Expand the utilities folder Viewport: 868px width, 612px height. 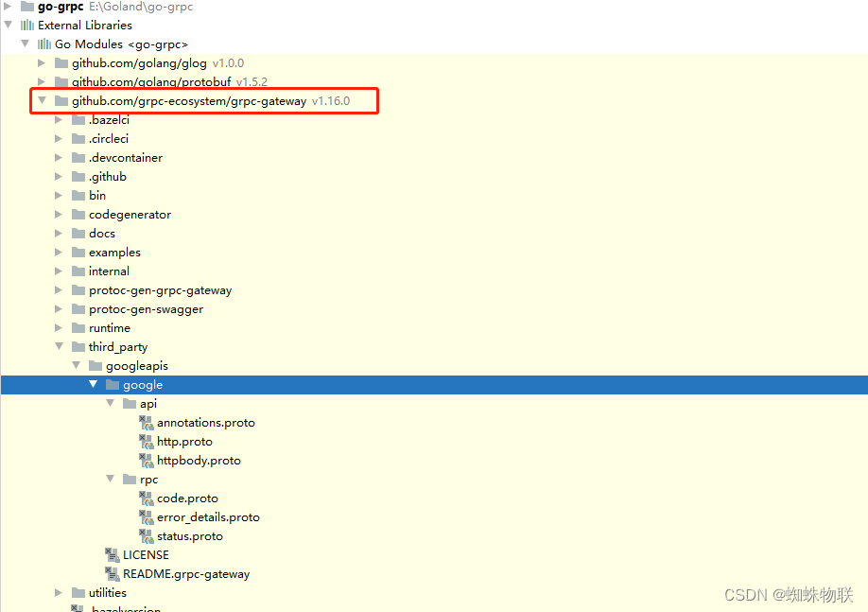pos(59,593)
